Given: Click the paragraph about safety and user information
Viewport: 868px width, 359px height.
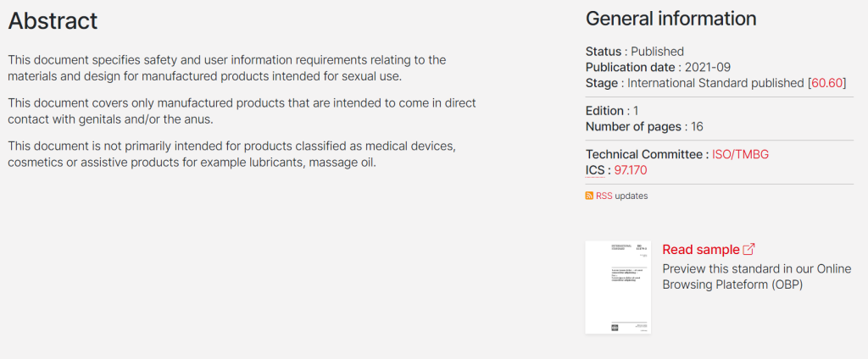Looking at the screenshot, I should pyautogui.click(x=227, y=68).
